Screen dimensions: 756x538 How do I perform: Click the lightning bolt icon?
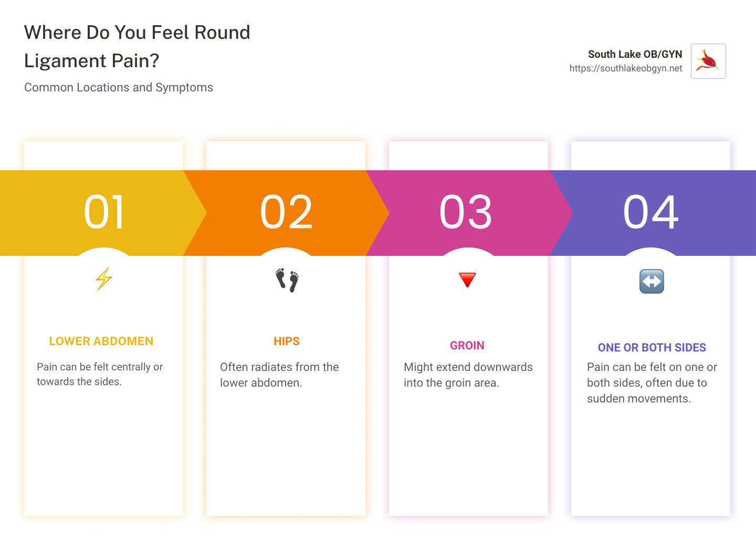(104, 279)
